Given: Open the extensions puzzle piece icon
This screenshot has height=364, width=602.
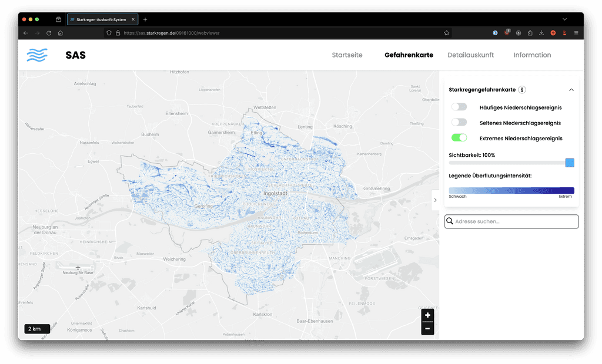Looking at the screenshot, I should [530, 33].
